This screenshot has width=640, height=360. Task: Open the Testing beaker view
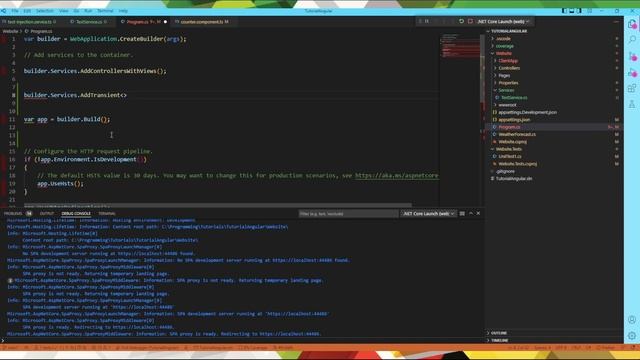point(632,104)
